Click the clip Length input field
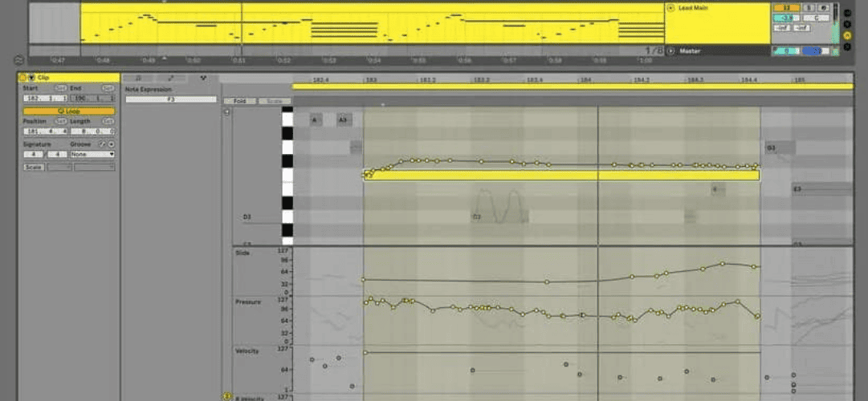 click(92, 132)
